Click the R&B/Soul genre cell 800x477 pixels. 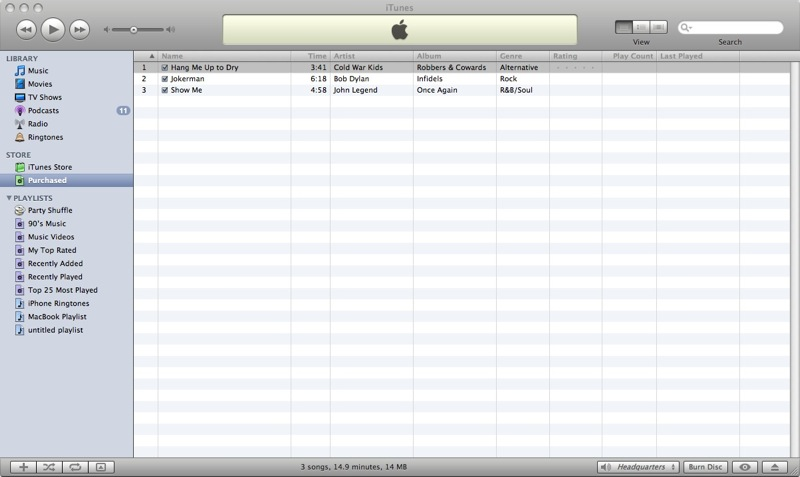point(523,90)
